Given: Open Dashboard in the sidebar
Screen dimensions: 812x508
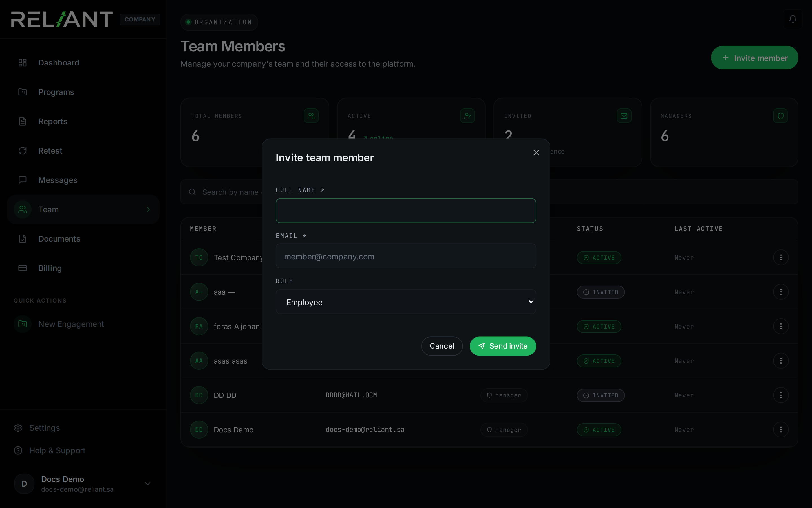Looking at the screenshot, I should 83,63.
